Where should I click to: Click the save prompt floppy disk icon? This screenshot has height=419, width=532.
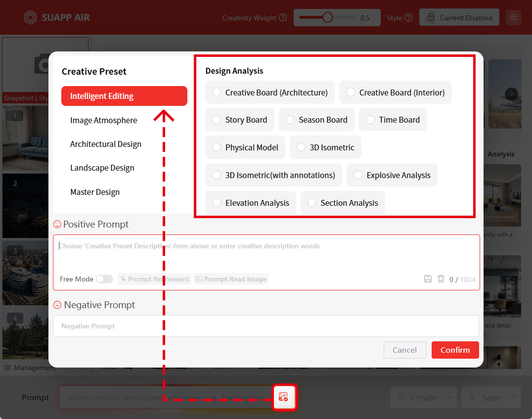tap(428, 279)
